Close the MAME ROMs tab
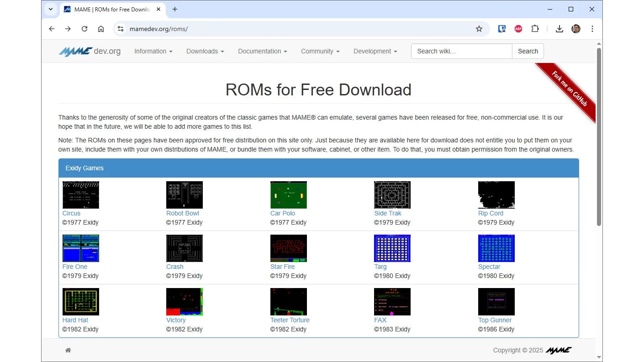 pos(158,9)
